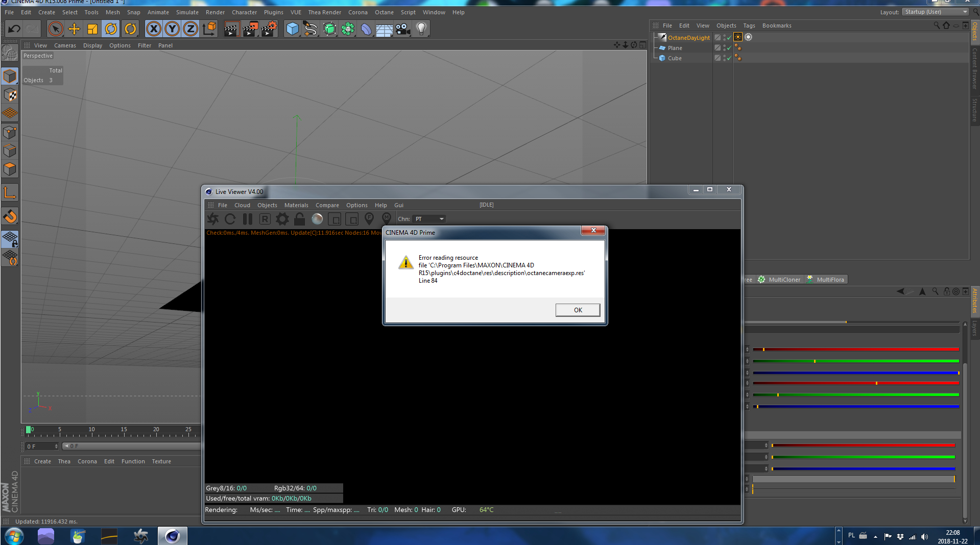The image size is (980, 545).
Task: Toggle the Cube enabled checkmark
Action: pos(729,58)
